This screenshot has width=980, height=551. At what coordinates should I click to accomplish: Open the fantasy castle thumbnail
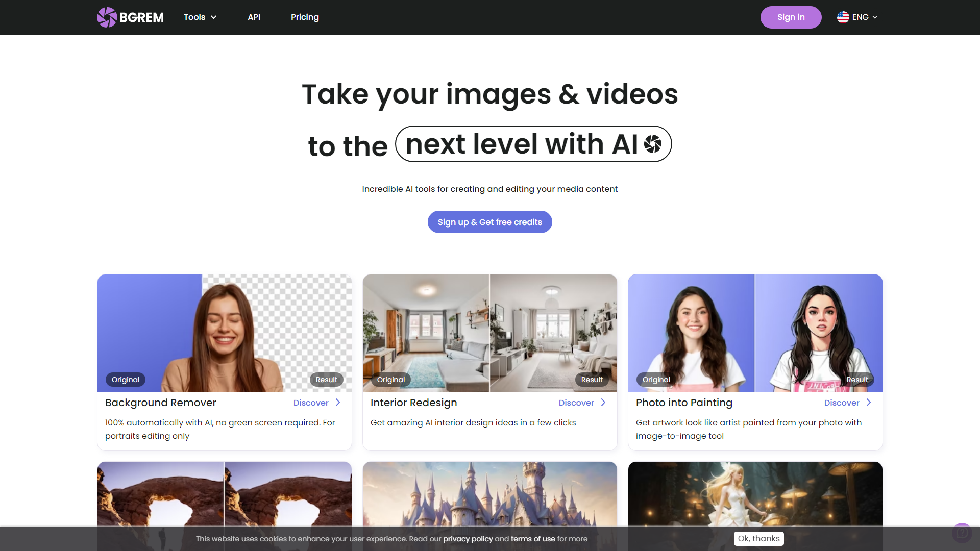click(490, 494)
